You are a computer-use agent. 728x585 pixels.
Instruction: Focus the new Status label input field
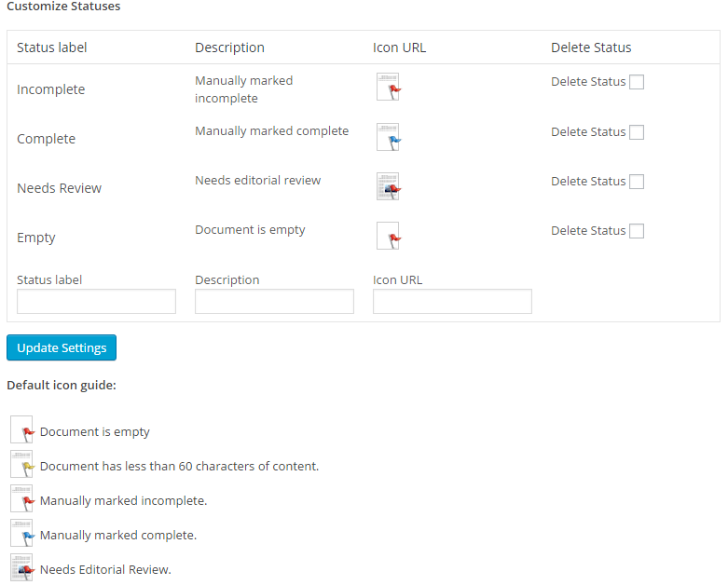tap(96, 301)
